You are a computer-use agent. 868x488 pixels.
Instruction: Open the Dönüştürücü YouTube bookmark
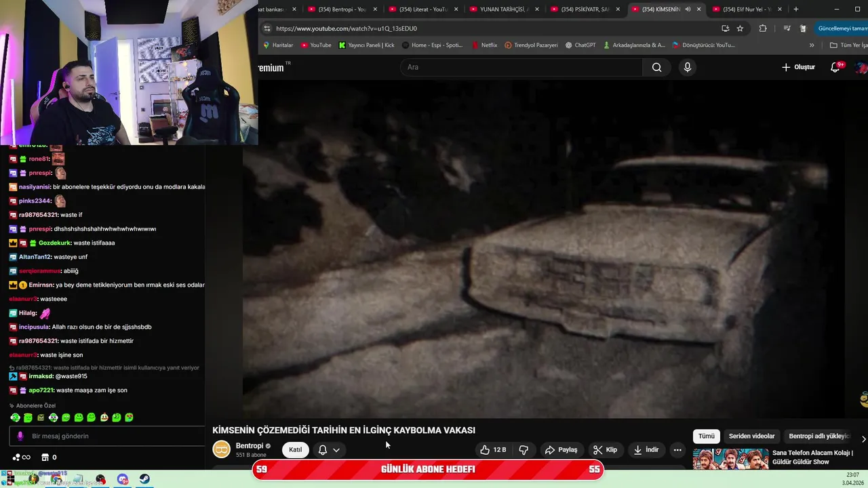pos(704,45)
